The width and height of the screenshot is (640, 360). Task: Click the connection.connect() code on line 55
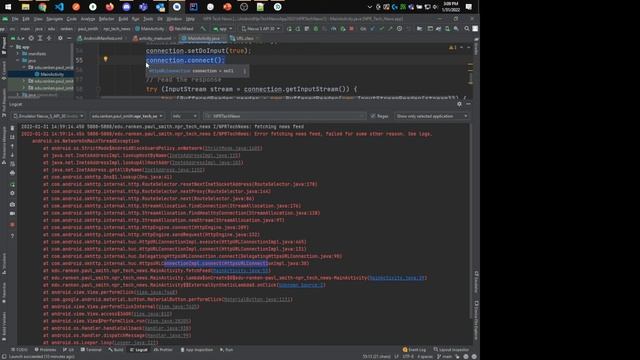[185, 60]
